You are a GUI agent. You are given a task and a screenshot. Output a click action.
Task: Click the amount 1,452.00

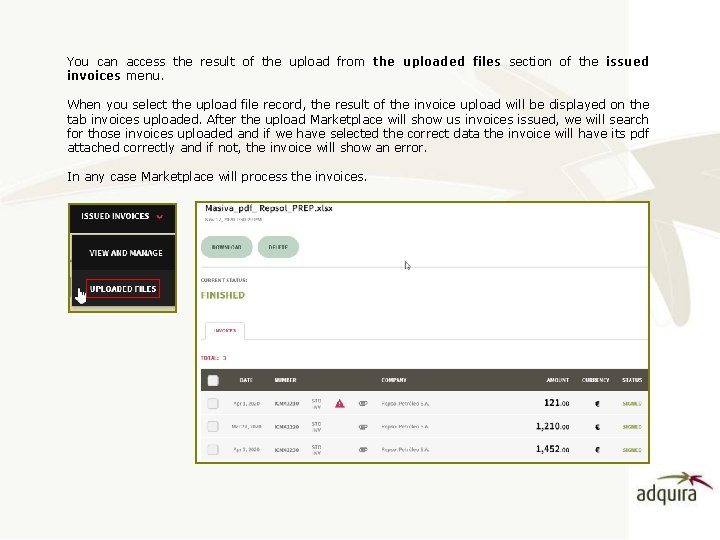tap(552, 449)
